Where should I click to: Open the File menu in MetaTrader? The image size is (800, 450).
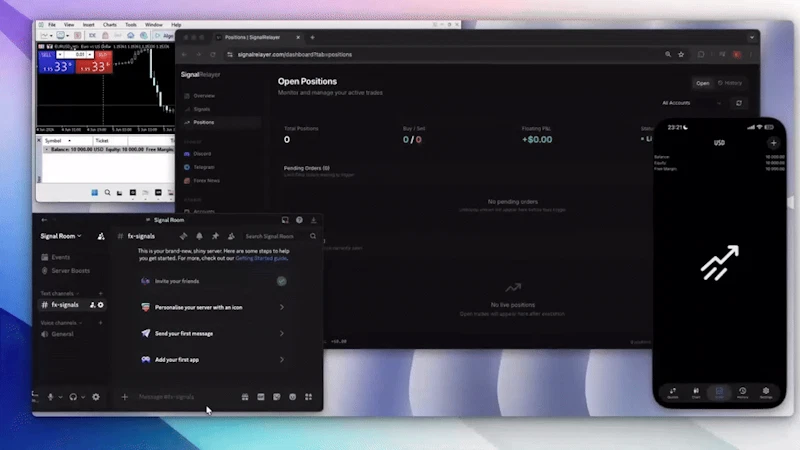click(52, 24)
